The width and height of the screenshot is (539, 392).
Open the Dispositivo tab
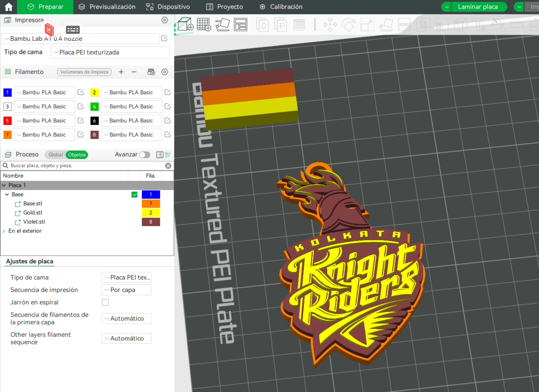pos(168,7)
